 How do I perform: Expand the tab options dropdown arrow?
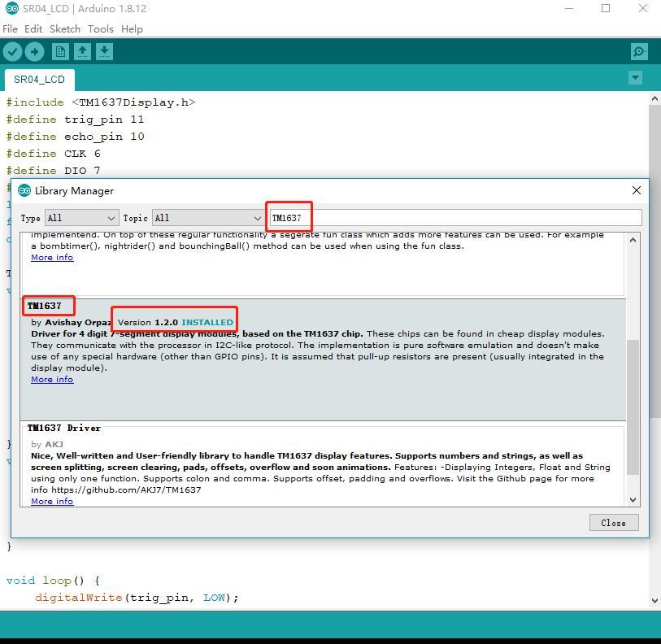(635, 78)
